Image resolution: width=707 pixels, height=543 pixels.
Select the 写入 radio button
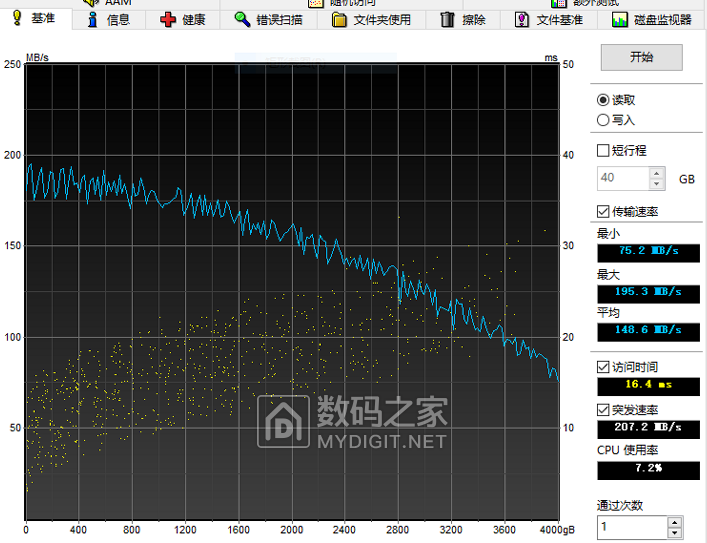(x=603, y=120)
